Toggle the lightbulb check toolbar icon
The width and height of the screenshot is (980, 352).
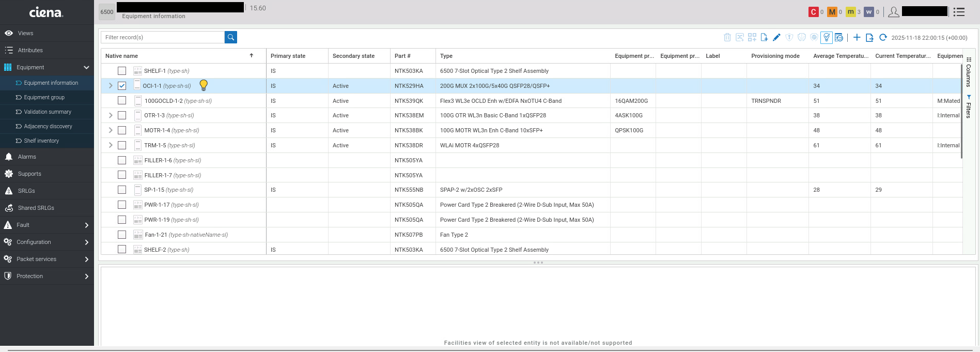click(827, 37)
